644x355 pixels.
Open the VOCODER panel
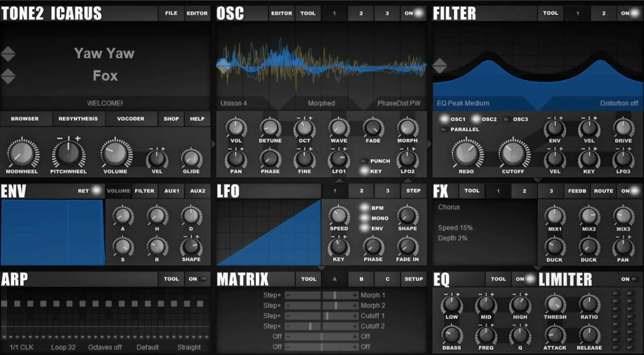pos(130,119)
